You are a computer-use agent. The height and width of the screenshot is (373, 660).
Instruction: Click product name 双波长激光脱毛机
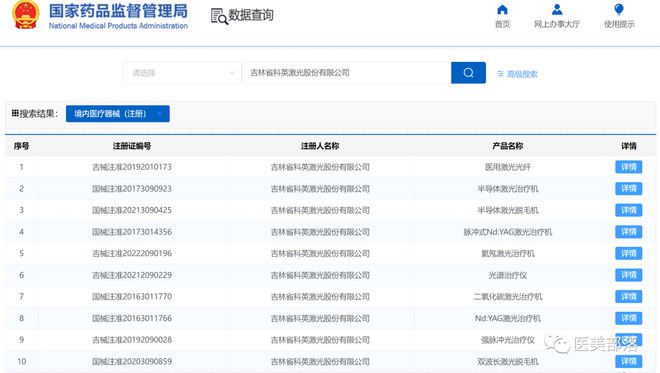coord(508,361)
